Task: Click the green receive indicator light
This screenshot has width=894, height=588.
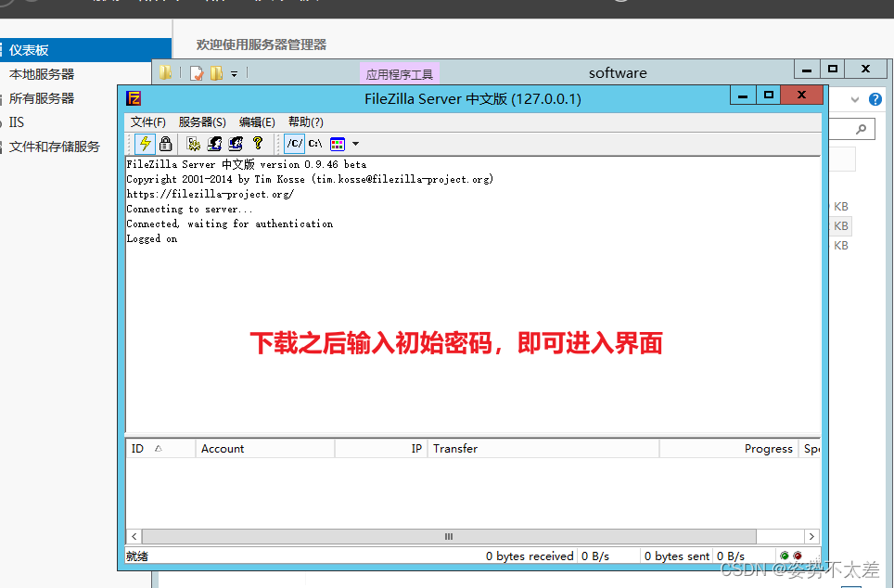Action: point(785,556)
